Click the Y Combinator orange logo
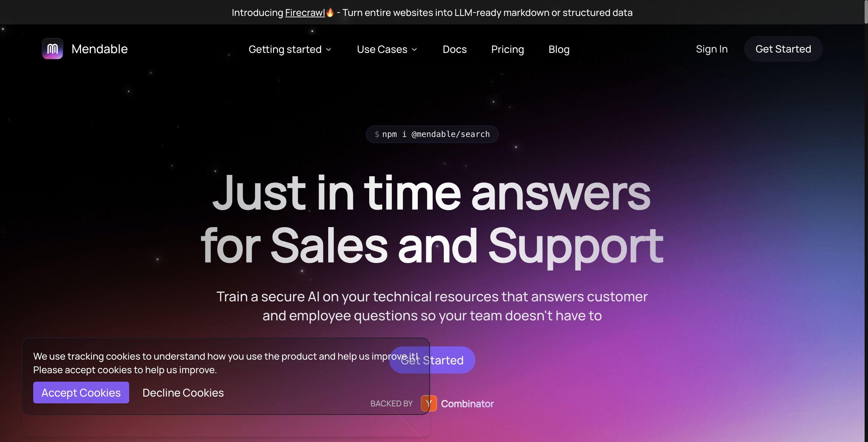 [x=429, y=403]
